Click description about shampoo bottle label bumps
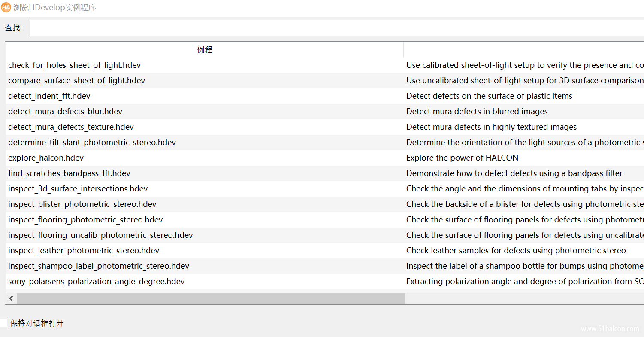Screen dimensions: 644x337 pyautogui.click(x=525, y=266)
